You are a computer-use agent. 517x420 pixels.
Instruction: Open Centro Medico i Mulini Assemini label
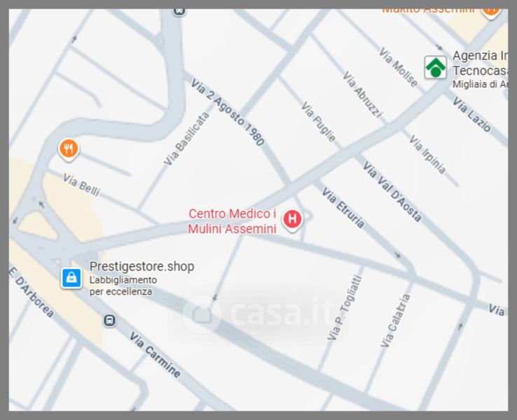(233, 221)
